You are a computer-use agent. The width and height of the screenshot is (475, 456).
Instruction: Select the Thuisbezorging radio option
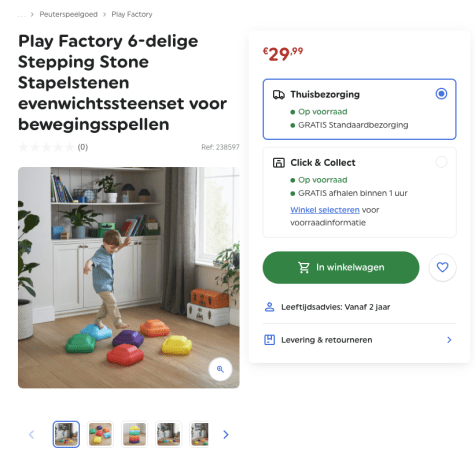pos(441,94)
